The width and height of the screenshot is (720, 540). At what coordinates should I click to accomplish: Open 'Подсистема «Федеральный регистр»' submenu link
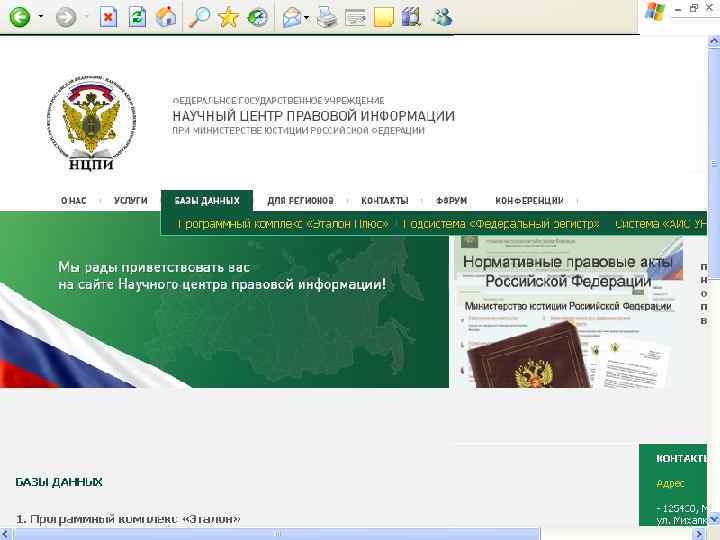click(x=501, y=224)
